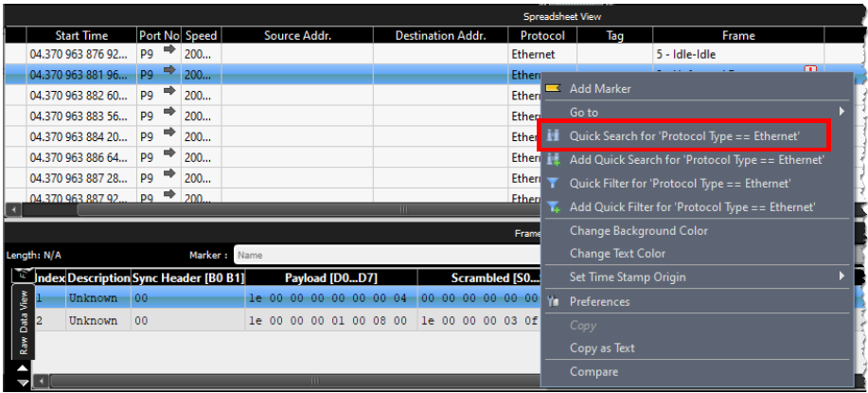
Task: Click the up arrow below Raw Data View
Action: click(x=23, y=368)
